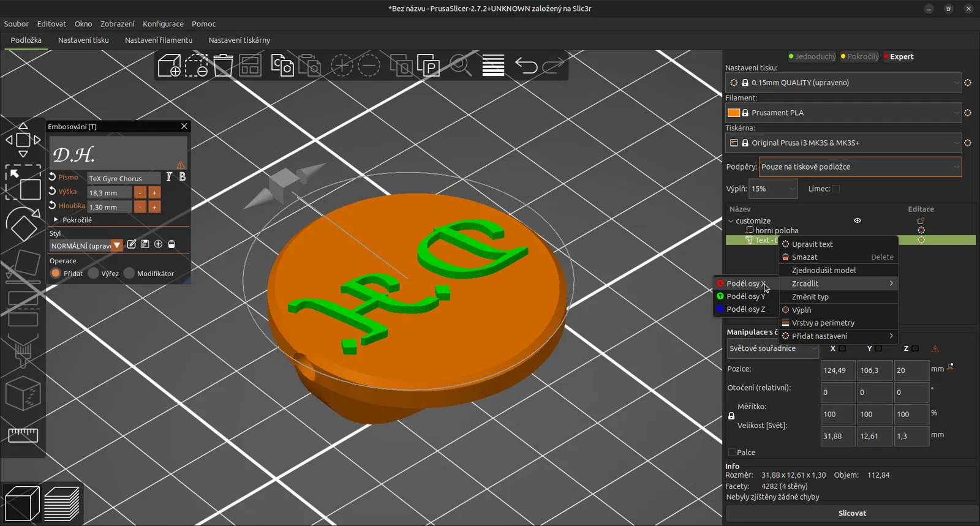Increase Výška with the plus button

click(x=154, y=192)
